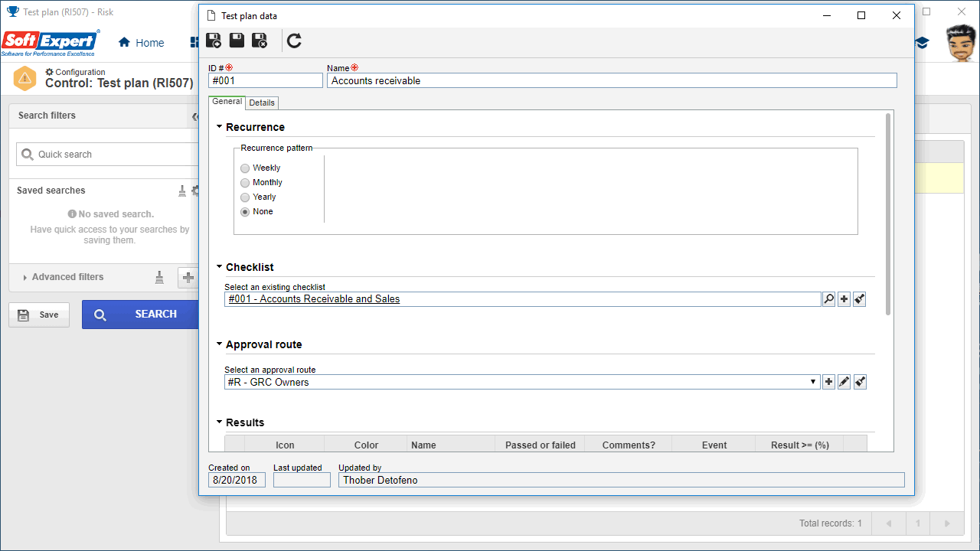Image resolution: width=980 pixels, height=551 pixels.
Task: Click the orange warning hexagon icon
Action: [24, 78]
